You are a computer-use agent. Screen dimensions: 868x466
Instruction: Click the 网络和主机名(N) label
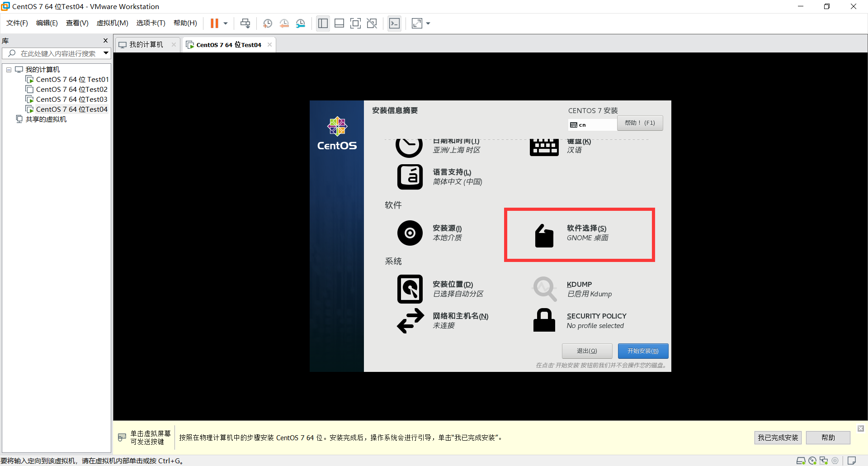coord(461,316)
